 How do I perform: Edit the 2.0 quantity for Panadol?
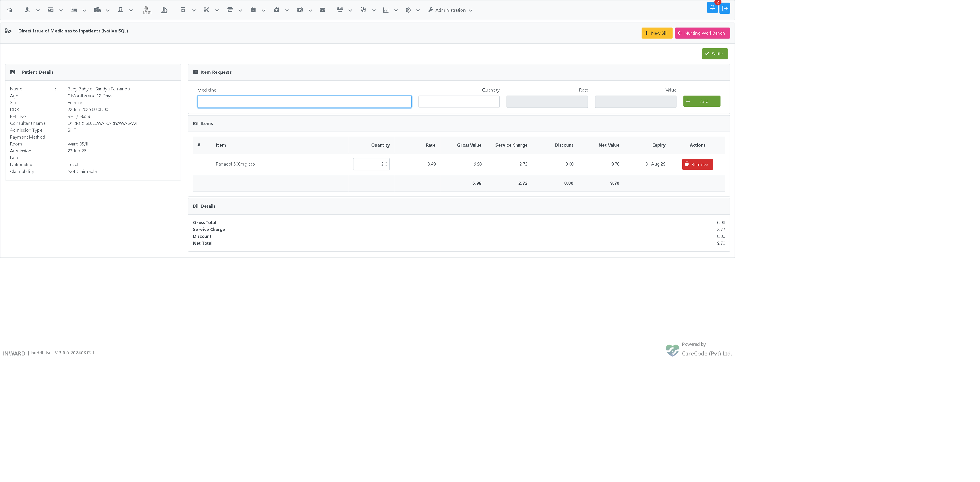tap(371, 164)
